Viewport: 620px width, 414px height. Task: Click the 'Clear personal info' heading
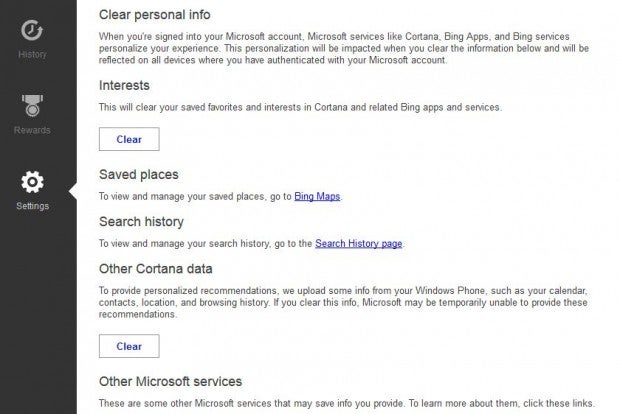click(155, 15)
